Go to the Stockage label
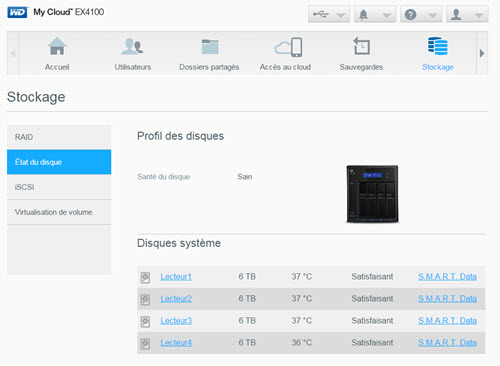 pos(438,67)
